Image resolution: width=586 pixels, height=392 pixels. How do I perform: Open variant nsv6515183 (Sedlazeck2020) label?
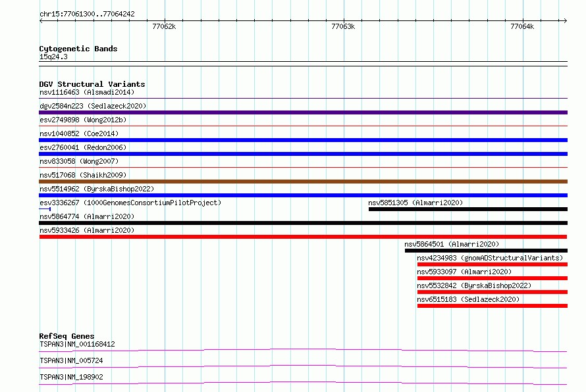tap(468, 299)
